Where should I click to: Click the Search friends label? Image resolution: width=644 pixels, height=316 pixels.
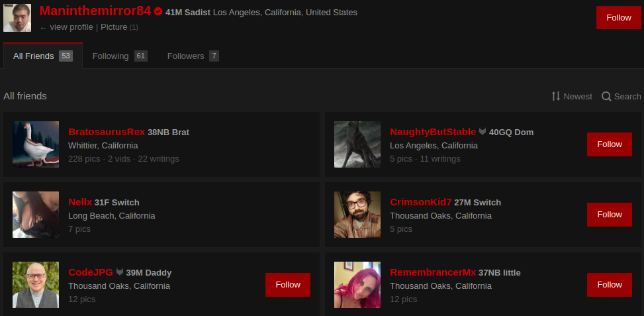(627, 96)
